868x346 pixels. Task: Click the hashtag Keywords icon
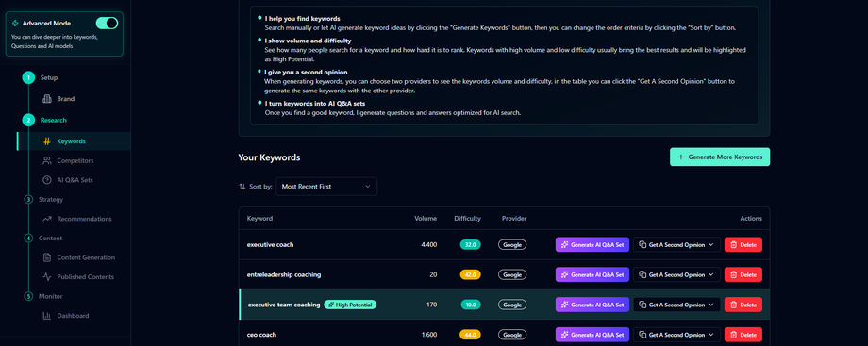pyautogui.click(x=47, y=141)
